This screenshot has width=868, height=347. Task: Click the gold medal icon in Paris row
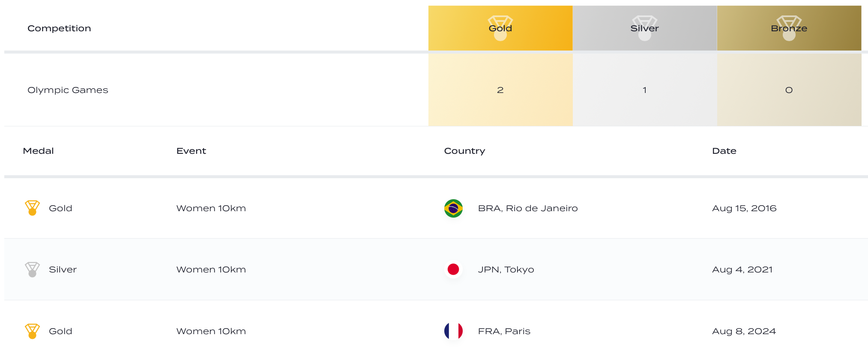(32, 331)
